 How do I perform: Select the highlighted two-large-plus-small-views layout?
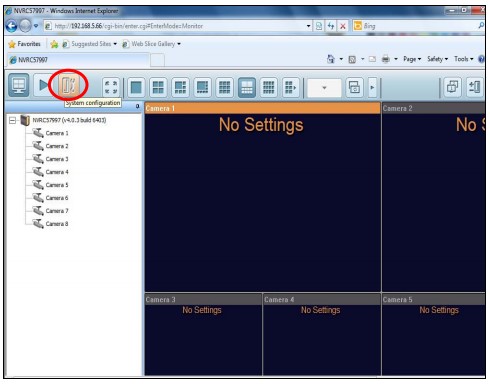point(247,87)
